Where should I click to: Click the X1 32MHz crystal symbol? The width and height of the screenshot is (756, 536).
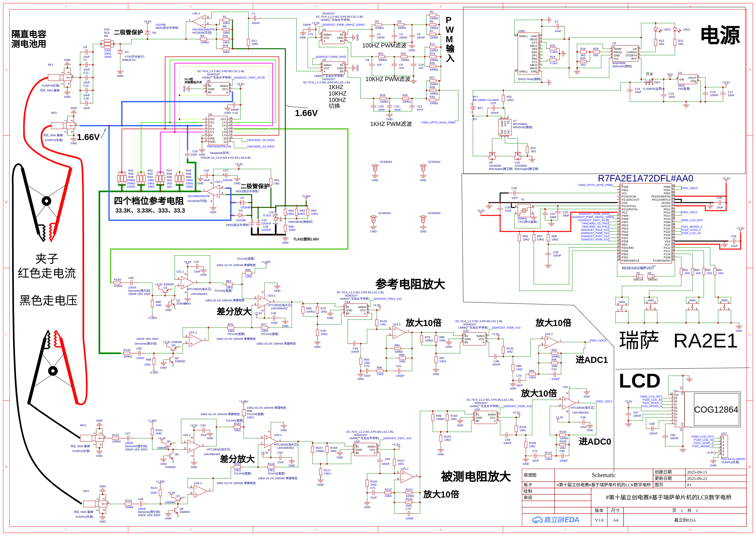[524, 210]
